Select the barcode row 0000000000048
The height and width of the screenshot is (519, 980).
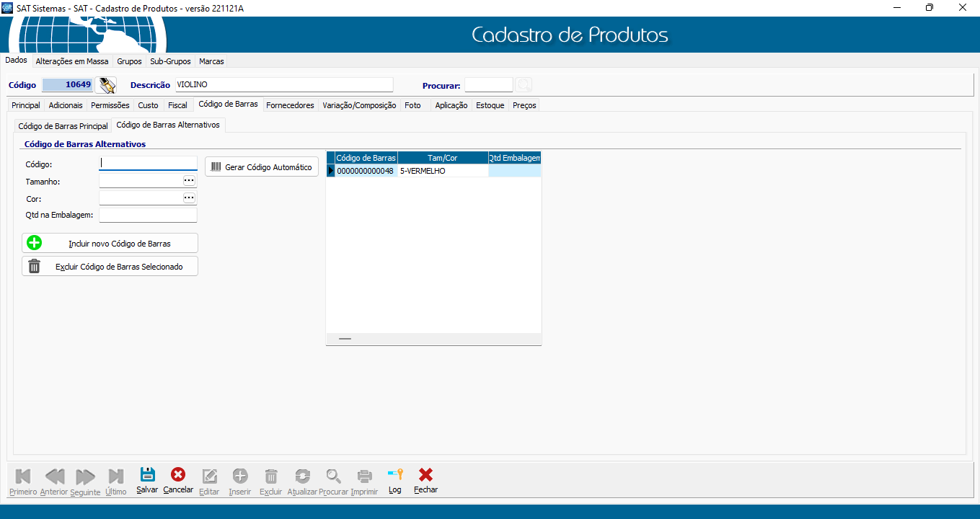366,172
